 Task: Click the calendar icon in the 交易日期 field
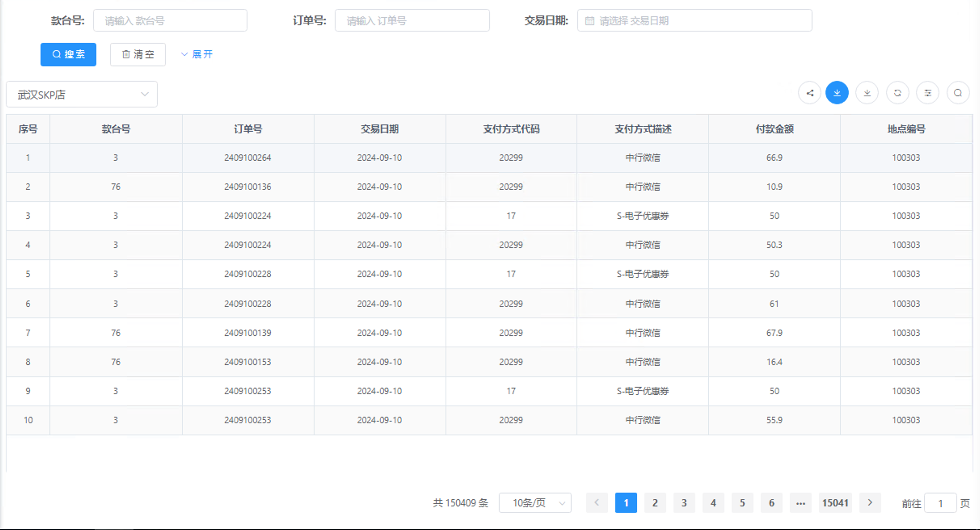(589, 21)
